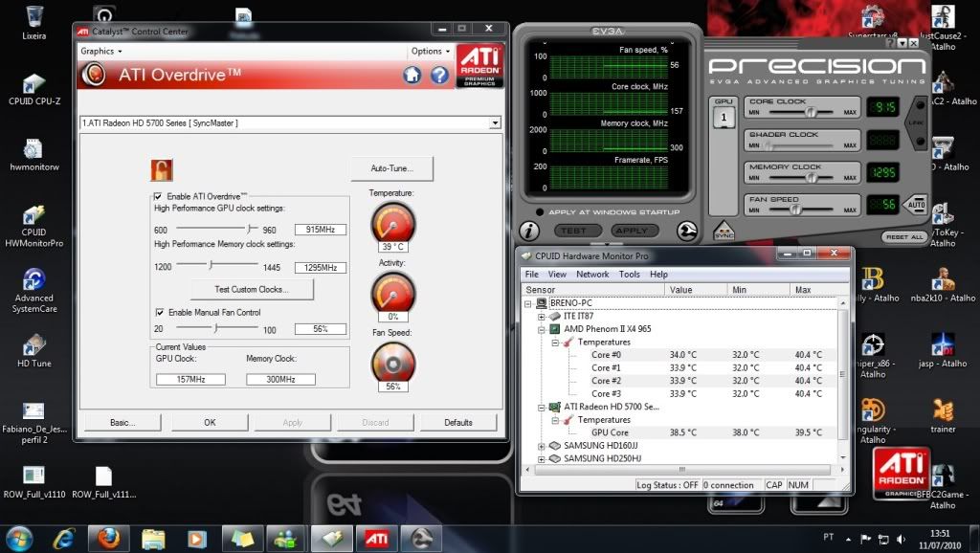Select GPU 1 button in EVGA Precision

724,117
